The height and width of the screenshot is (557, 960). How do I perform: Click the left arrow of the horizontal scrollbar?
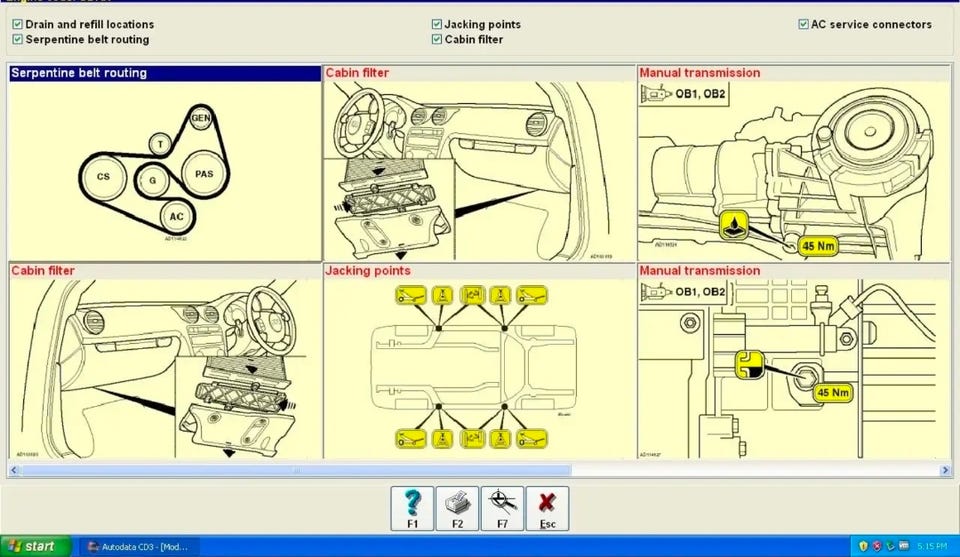[14, 470]
